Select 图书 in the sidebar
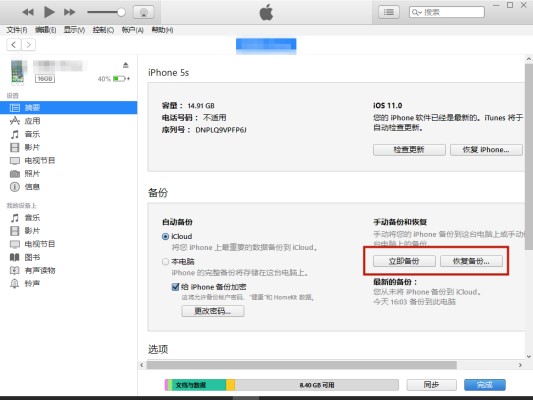The image size is (533, 400). pos(68,257)
